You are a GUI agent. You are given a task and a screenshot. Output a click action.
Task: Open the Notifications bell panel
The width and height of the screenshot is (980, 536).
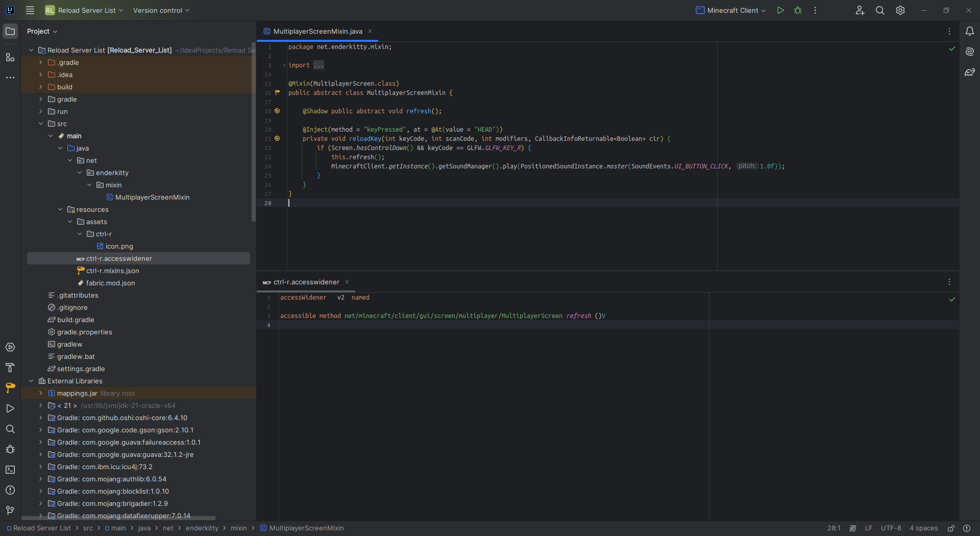coord(969,31)
